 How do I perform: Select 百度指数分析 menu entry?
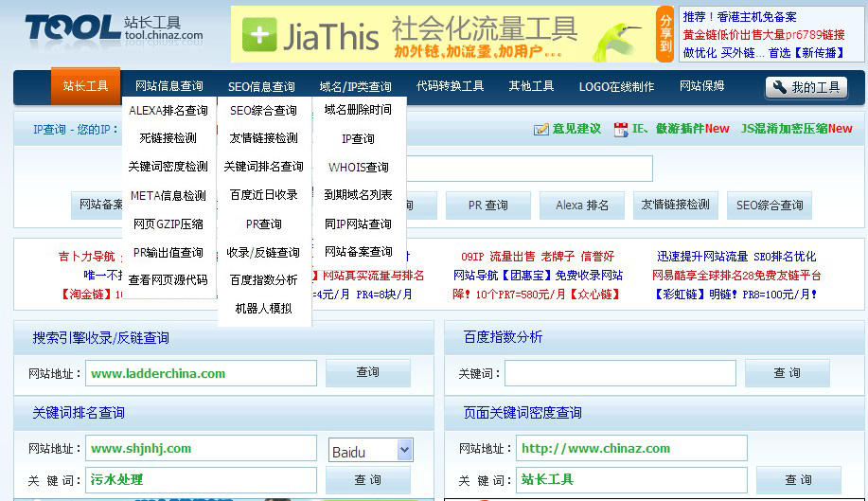tap(263, 280)
